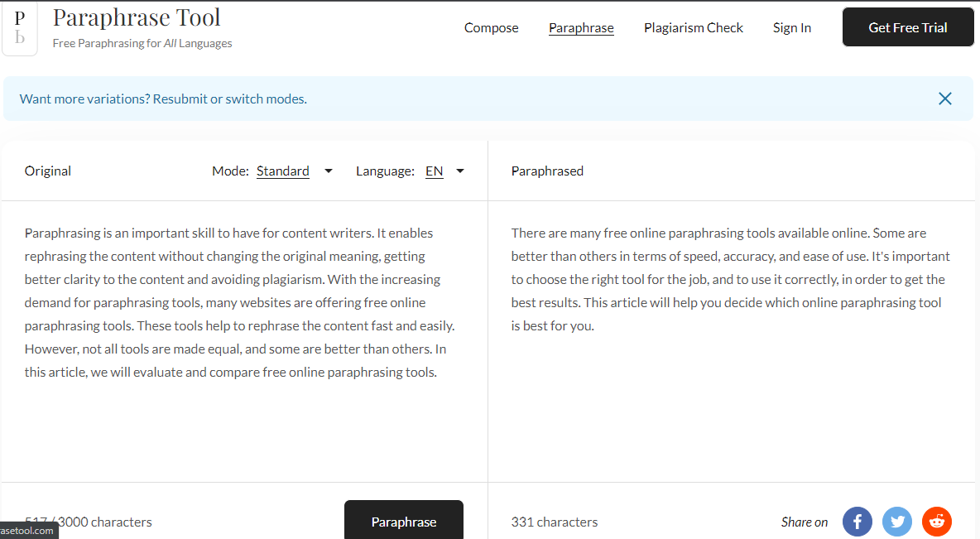Share result on Twitter
Viewport: 980px width, 539px height.
[x=897, y=522]
